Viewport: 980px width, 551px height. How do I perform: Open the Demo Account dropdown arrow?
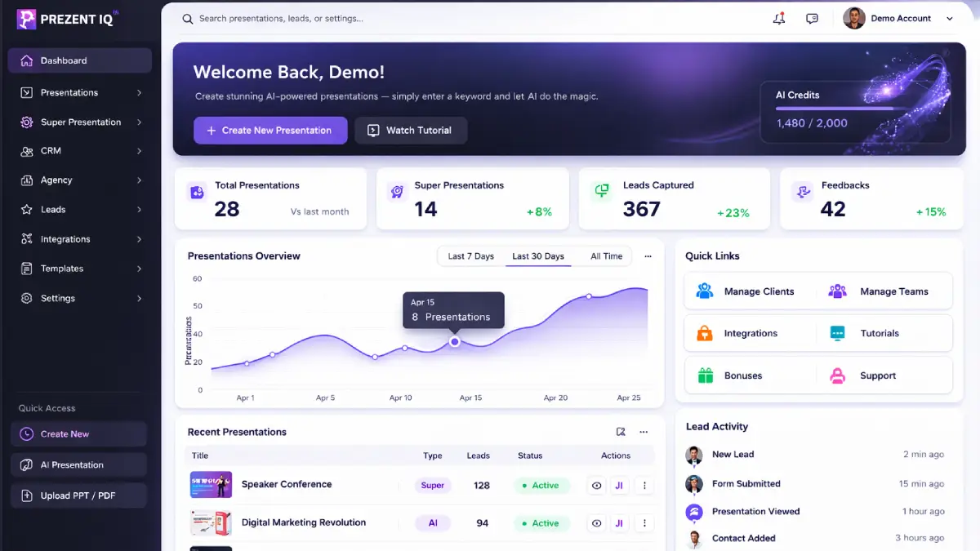tap(949, 19)
